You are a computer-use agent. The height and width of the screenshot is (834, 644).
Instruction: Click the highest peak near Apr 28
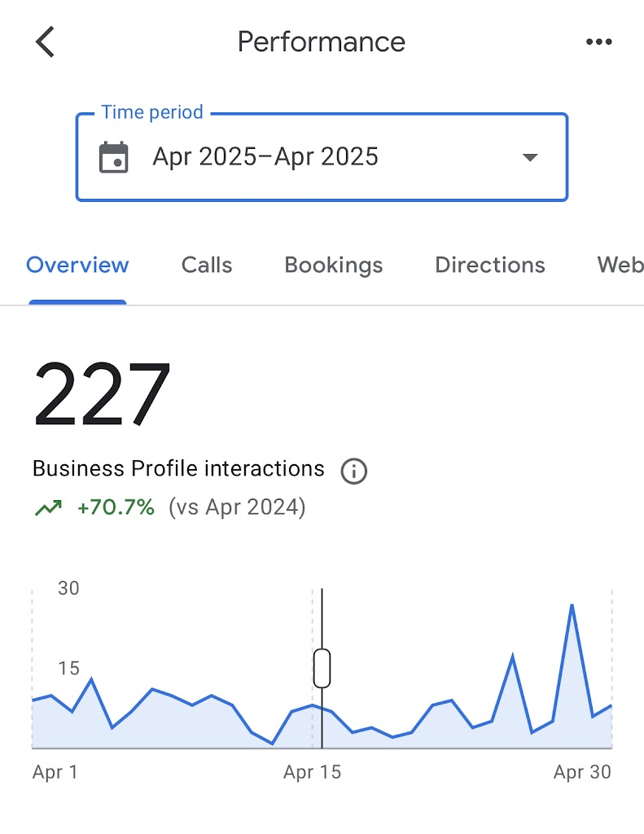click(x=572, y=606)
